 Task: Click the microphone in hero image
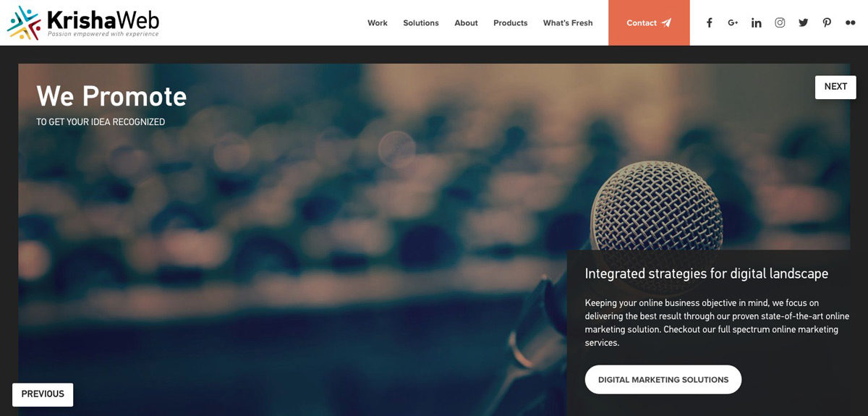(x=656, y=208)
